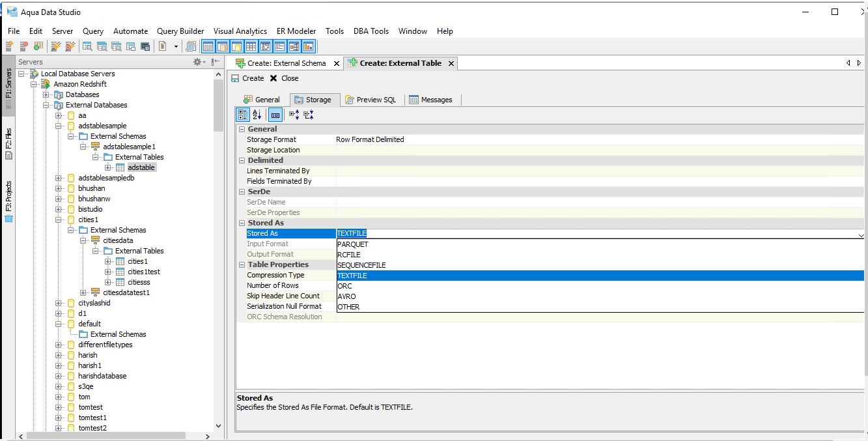Toggle the bar chart view button in toolbar

pos(308,46)
